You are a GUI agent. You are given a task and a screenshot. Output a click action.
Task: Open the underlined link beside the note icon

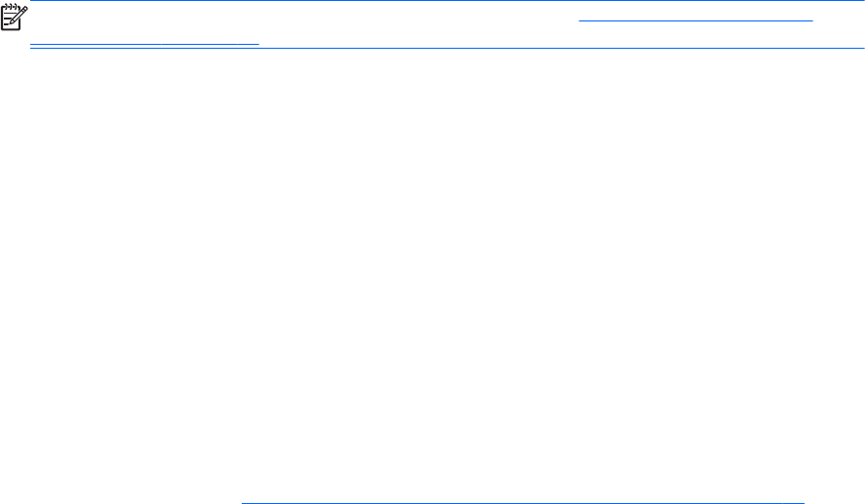(x=695, y=17)
